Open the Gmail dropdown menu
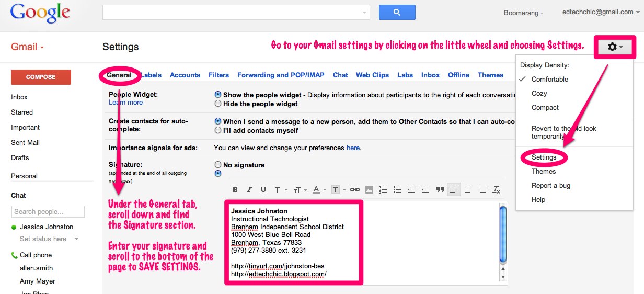Screen dimensions: 644x294 pyautogui.click(x=28, y=47)
